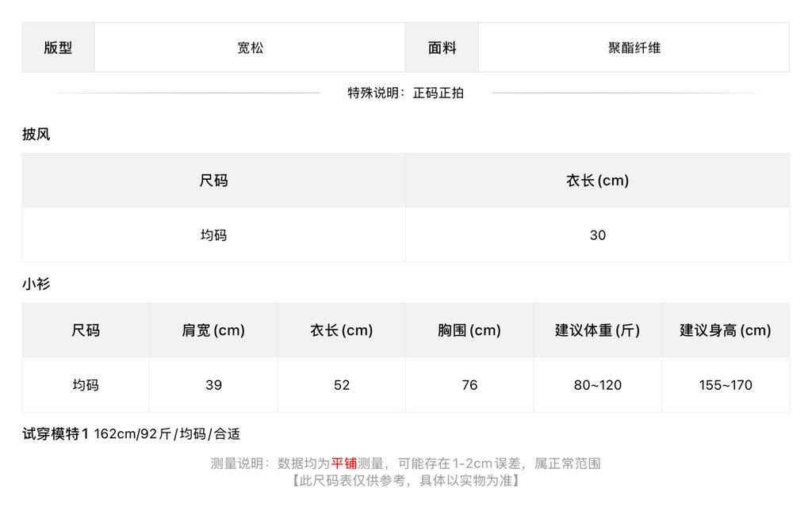Select the shoulder width value 39
Screen dimensions: 812x511
[213, 385]
